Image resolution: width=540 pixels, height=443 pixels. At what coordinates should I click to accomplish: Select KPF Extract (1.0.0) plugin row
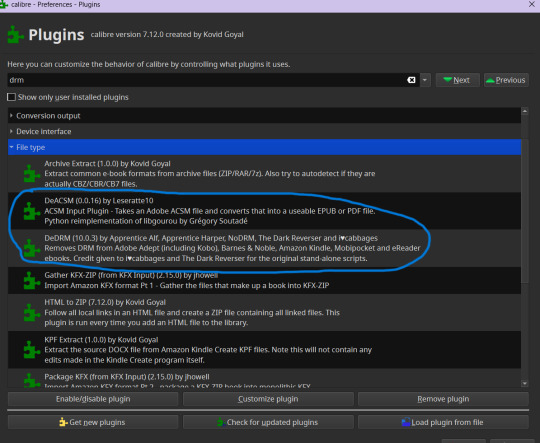264,350
